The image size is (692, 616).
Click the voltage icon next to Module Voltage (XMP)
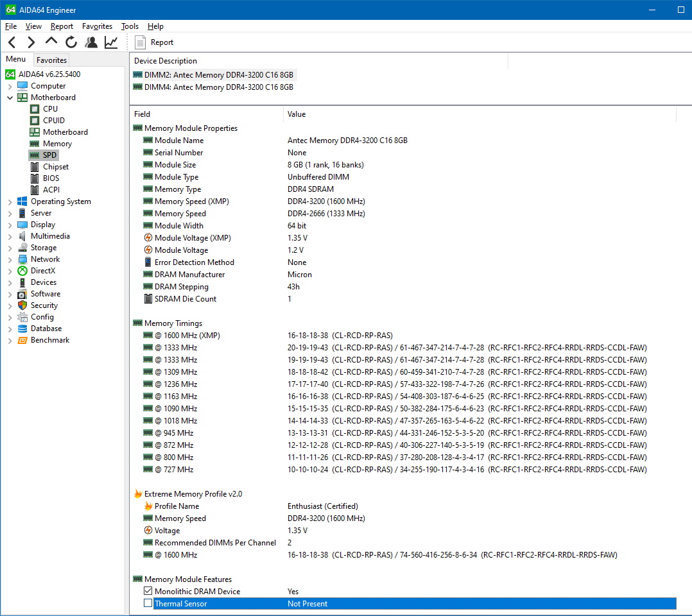148,238
